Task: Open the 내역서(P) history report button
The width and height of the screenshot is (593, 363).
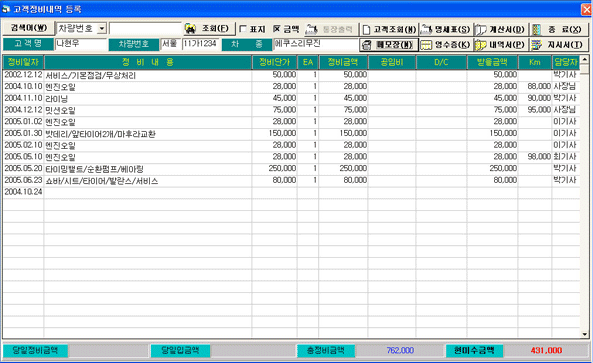Action: 500,45
